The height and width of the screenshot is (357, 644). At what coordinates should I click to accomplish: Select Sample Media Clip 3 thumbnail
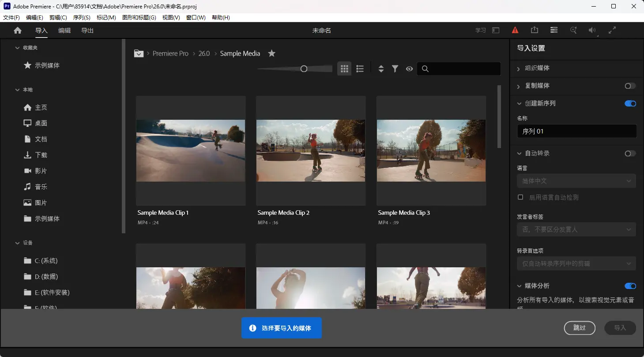pyautogui.click(x=431, y=151)
